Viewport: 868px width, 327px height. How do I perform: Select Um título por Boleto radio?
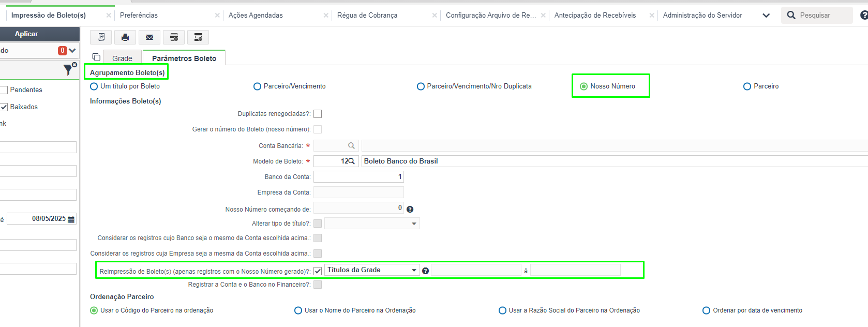[94, 86]
